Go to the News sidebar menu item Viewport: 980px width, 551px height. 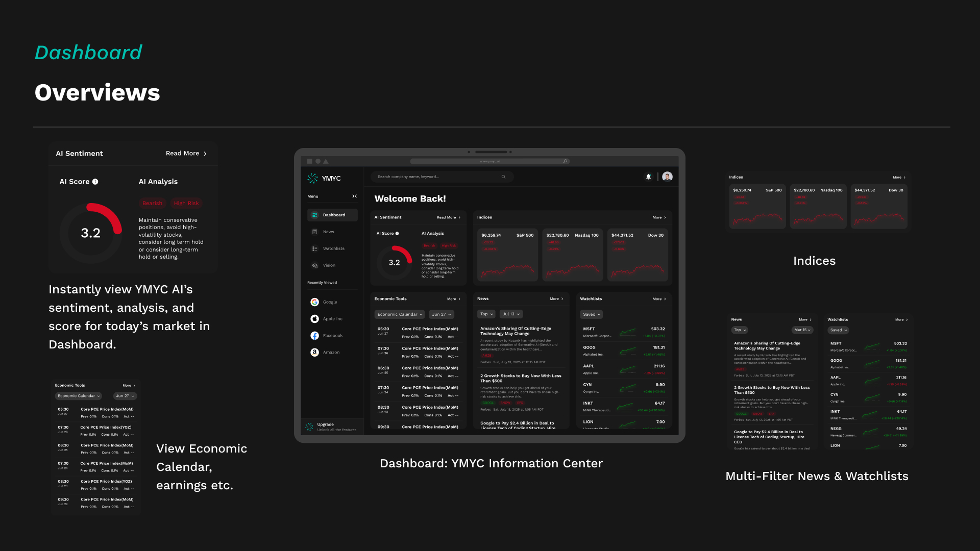pyautogui.click(x=328, y=232)
